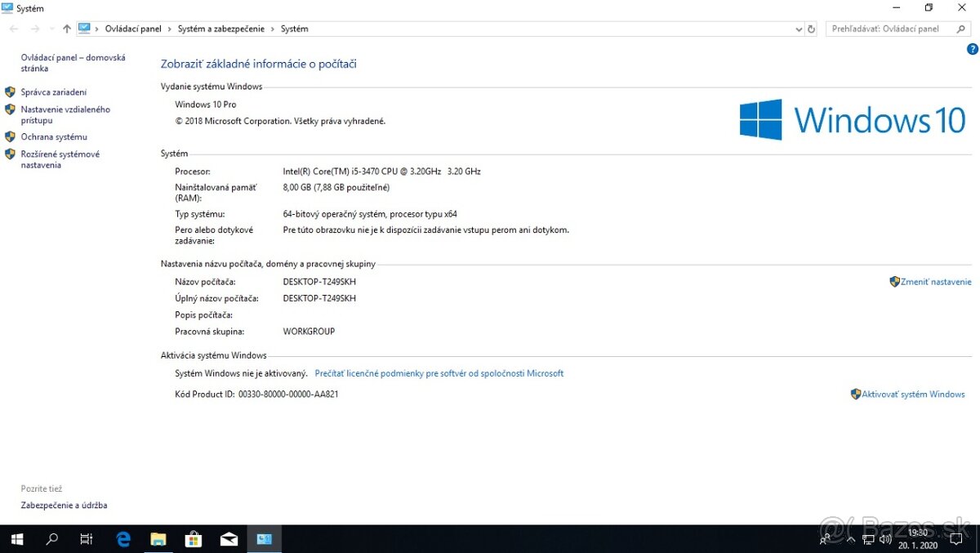Open Task View from the taskbar

pyautogui.click(x=86, y=538)
